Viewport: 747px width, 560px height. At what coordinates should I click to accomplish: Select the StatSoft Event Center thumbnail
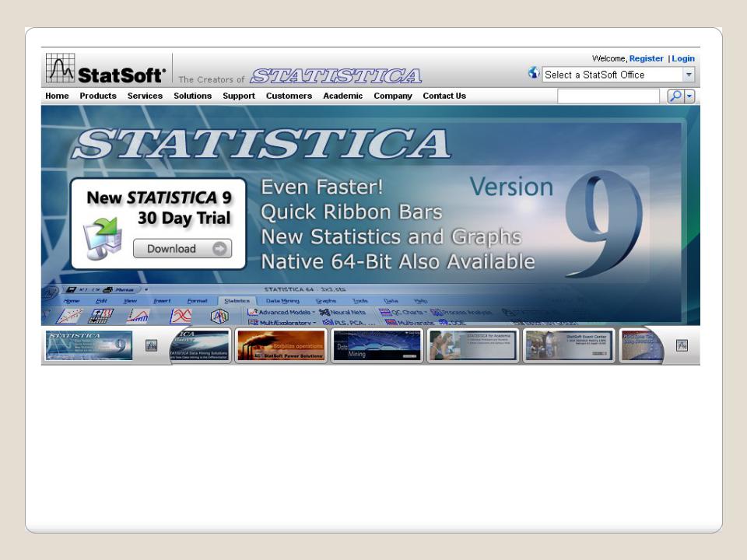click(x=569, y=345)
